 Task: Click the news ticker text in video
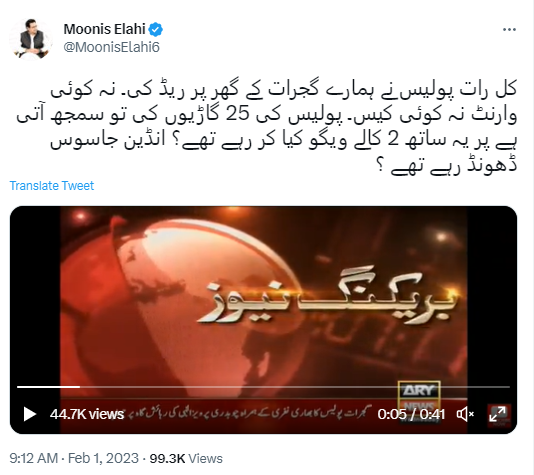click(x=250, y=414)
